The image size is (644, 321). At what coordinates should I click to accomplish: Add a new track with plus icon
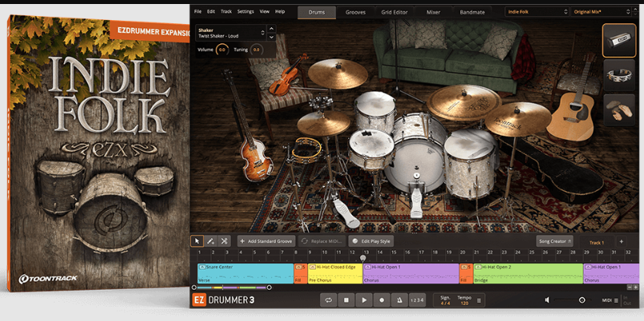(622, 242)
